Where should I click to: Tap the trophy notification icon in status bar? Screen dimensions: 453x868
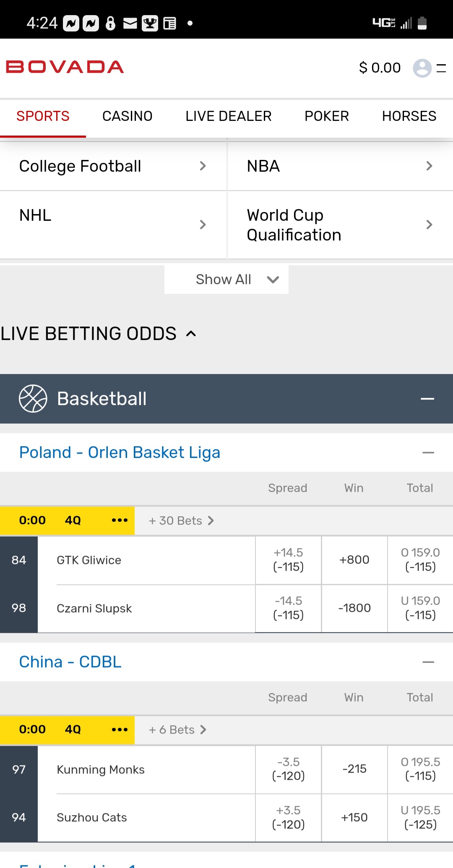coord(150,23)
